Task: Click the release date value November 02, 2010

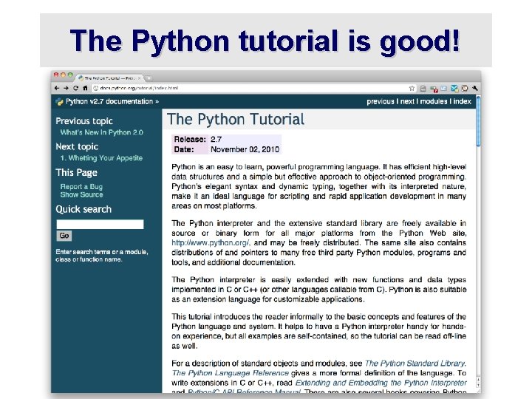Action: click(x=245, y=149)
